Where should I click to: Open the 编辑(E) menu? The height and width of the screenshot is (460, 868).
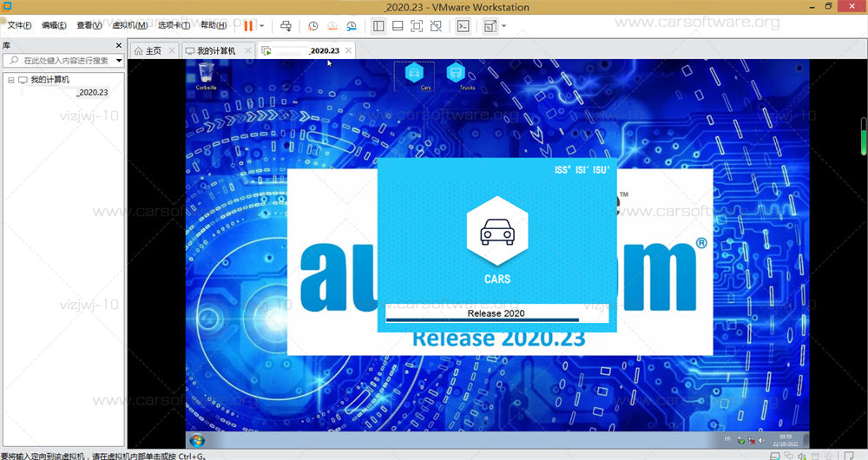pos(54,25)
